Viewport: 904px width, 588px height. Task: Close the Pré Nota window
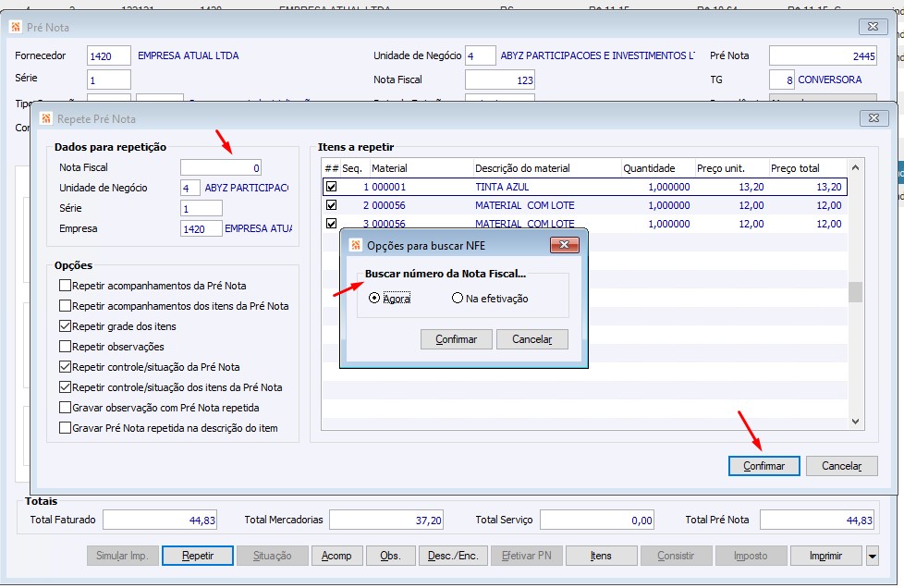873,27
